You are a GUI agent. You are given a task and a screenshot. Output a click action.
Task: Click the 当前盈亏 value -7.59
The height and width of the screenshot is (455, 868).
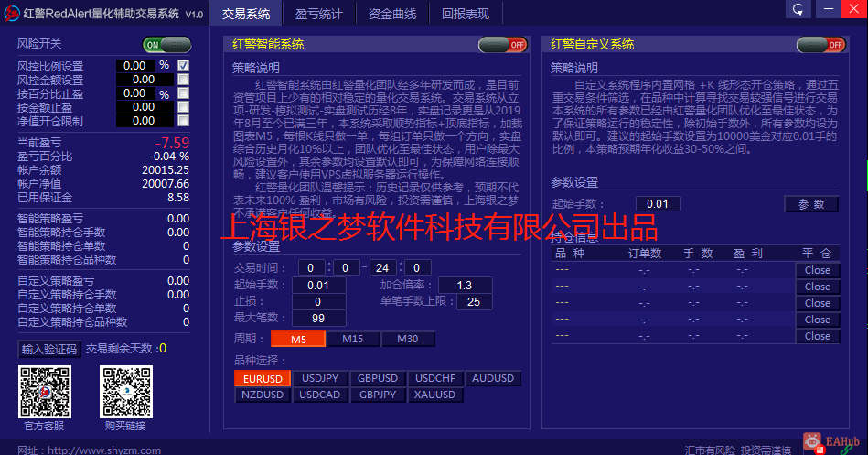pos(172,143)
